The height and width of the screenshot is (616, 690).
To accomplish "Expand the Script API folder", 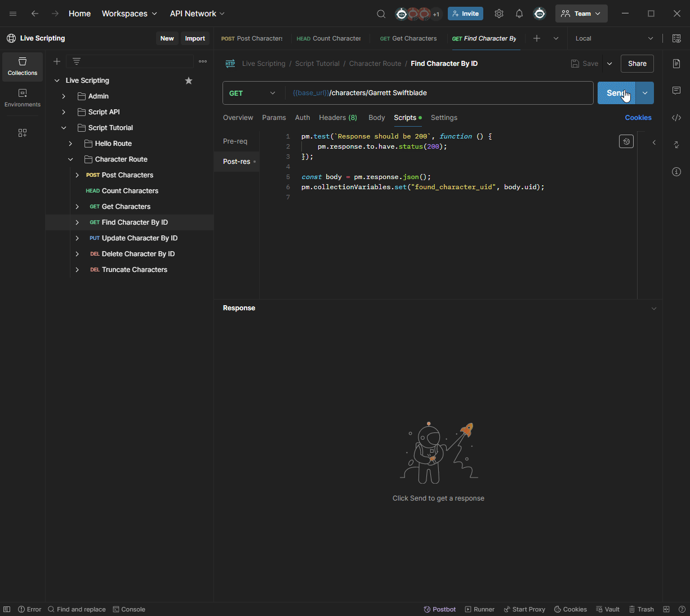I will (64, 112).
